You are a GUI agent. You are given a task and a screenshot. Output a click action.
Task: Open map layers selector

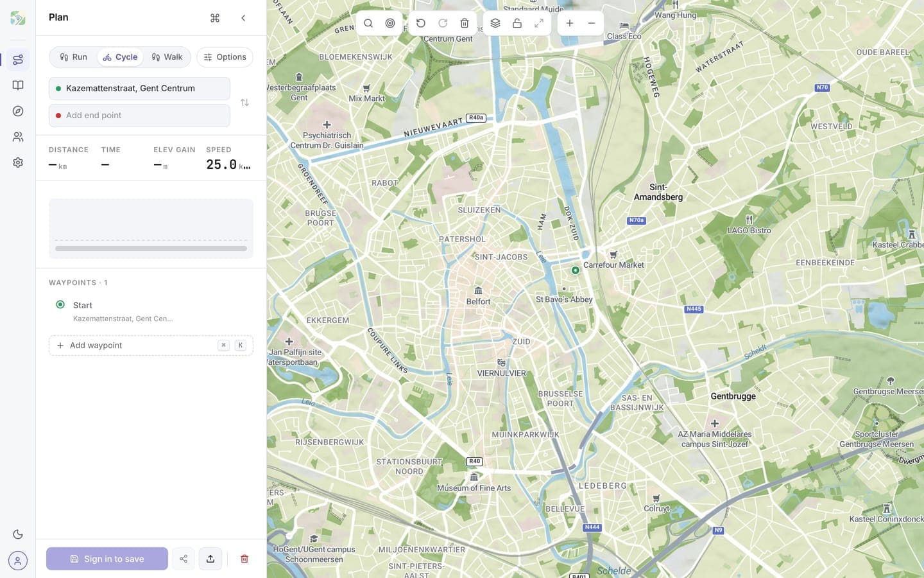[495, 23]
